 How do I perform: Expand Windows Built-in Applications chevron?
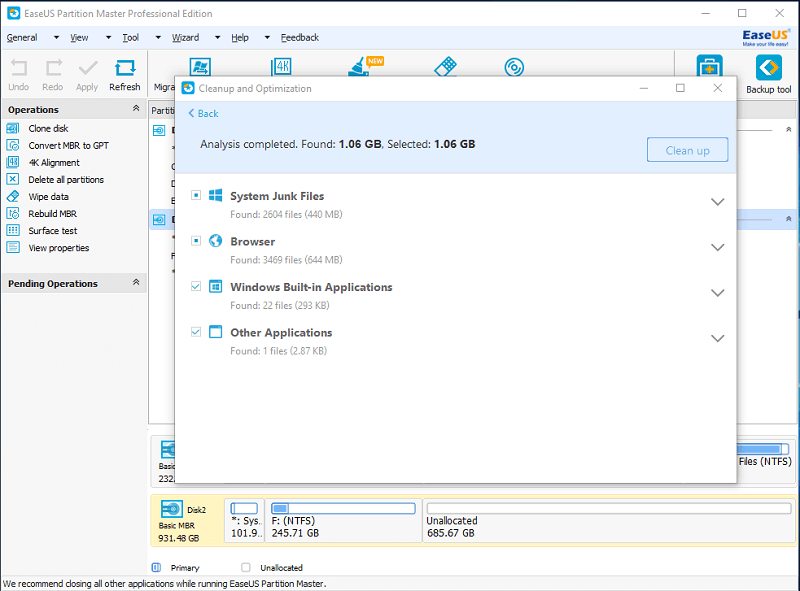point(717,293)
